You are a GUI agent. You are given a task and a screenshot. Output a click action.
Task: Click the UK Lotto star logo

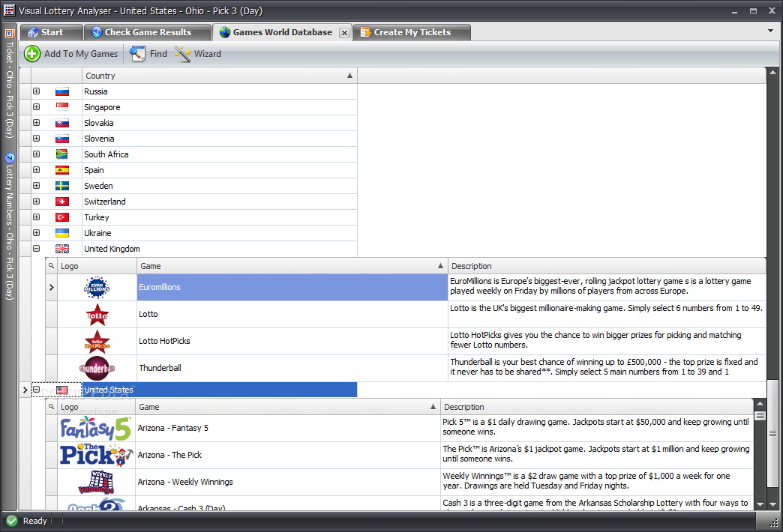click(x=97, y=315)
